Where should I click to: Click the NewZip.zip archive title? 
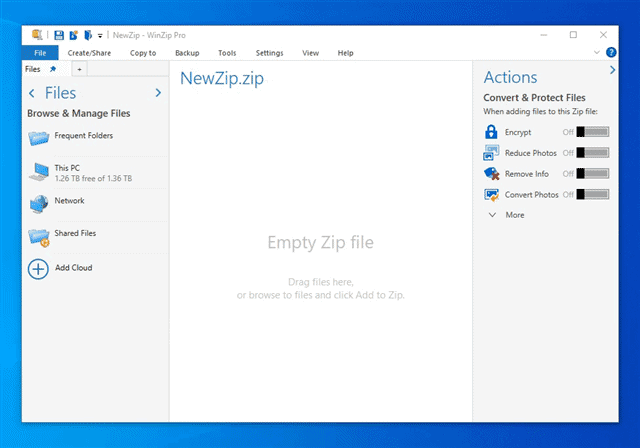[x=222, y=78]
